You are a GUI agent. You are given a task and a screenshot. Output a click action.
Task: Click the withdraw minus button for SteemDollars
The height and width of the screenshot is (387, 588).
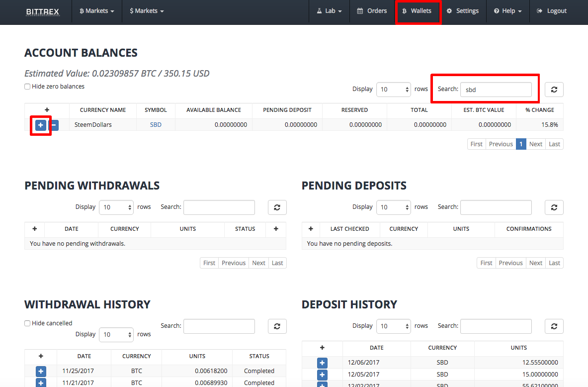coord(54,125)
